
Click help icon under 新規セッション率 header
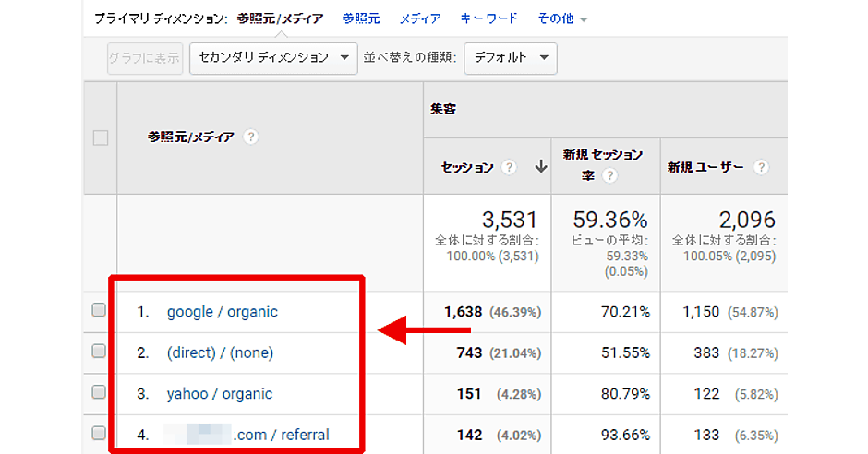point(609,176)
